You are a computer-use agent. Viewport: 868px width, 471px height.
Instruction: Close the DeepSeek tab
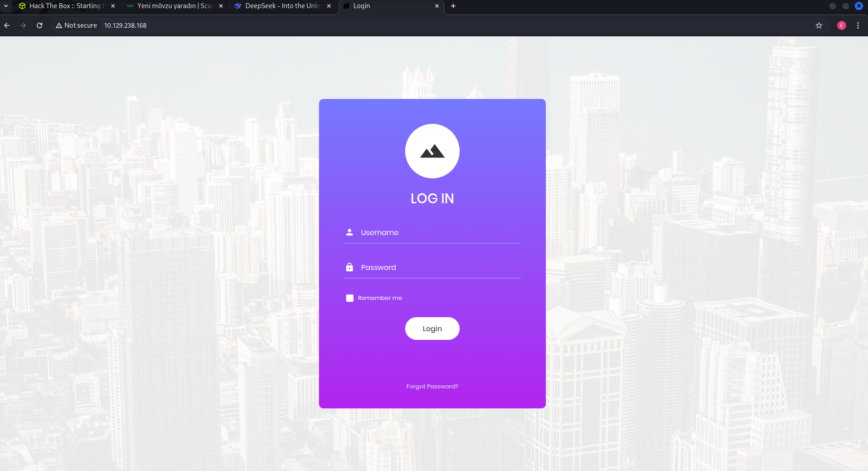pos(329,6)
